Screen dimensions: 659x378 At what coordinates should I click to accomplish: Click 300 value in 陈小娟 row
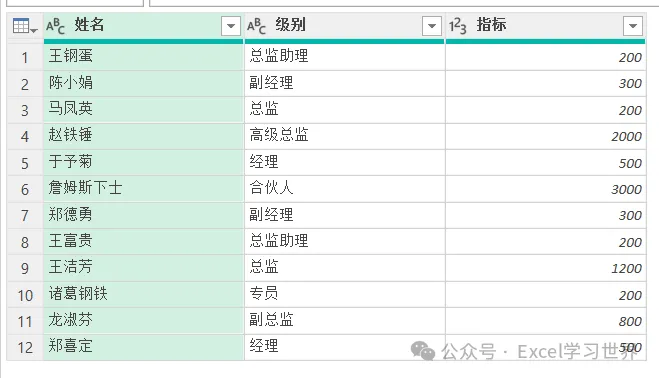pyautogui.click(x=546, y=83)
